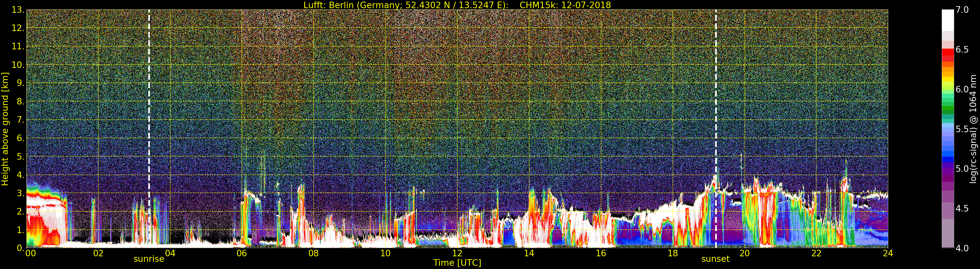This screenshot has width=980, height=269.
Task: Click the 'CHM15k: 12-07-2018' title text
Action: coord(565,5)
